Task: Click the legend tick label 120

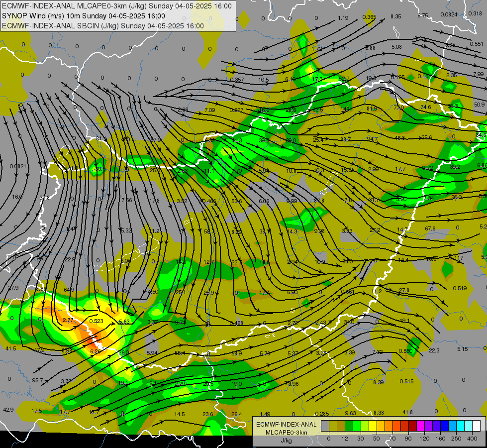Action: click(x=424, y=439)
